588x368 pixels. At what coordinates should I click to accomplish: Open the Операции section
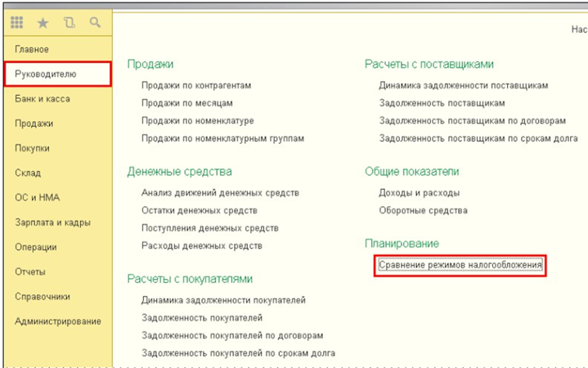tap(36, 247)
